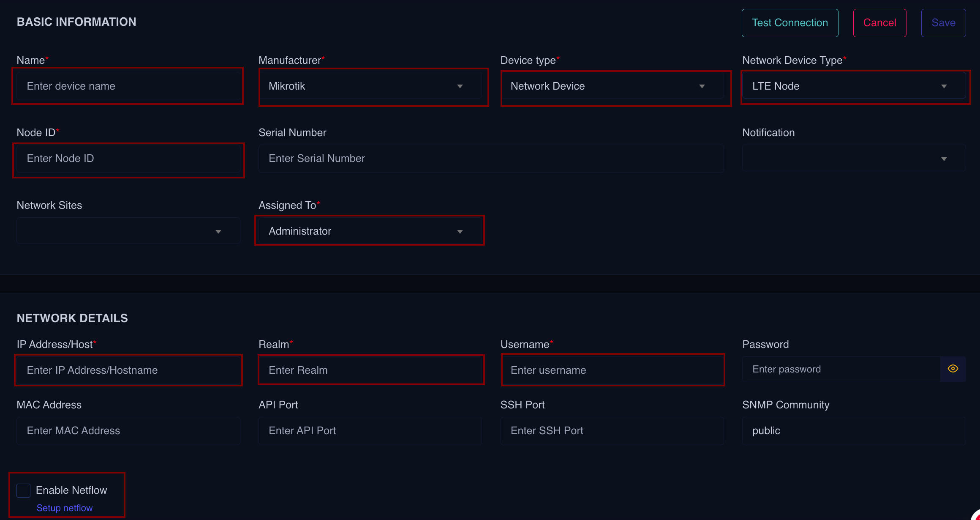Expand the Notification dropdown

point(853,159)
